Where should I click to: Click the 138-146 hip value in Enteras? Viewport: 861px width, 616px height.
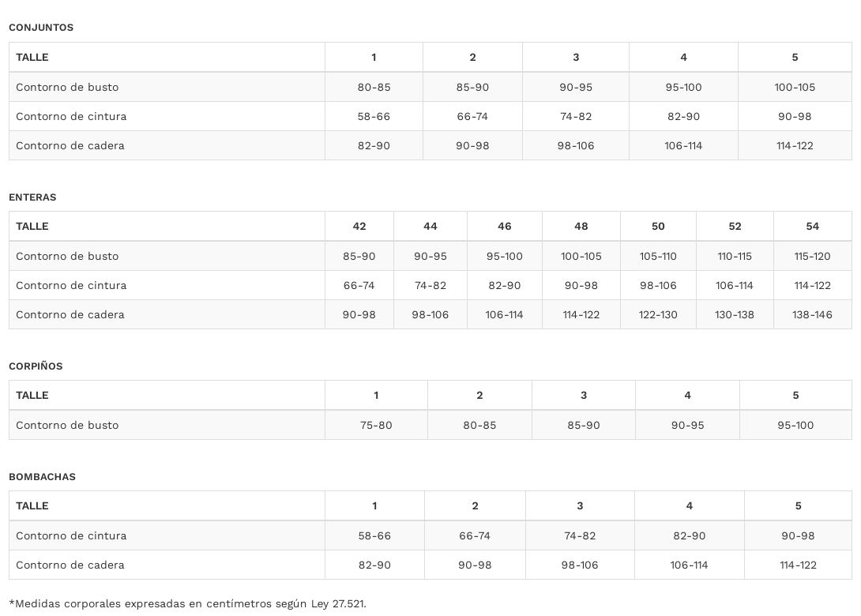[x=812, y=315]
